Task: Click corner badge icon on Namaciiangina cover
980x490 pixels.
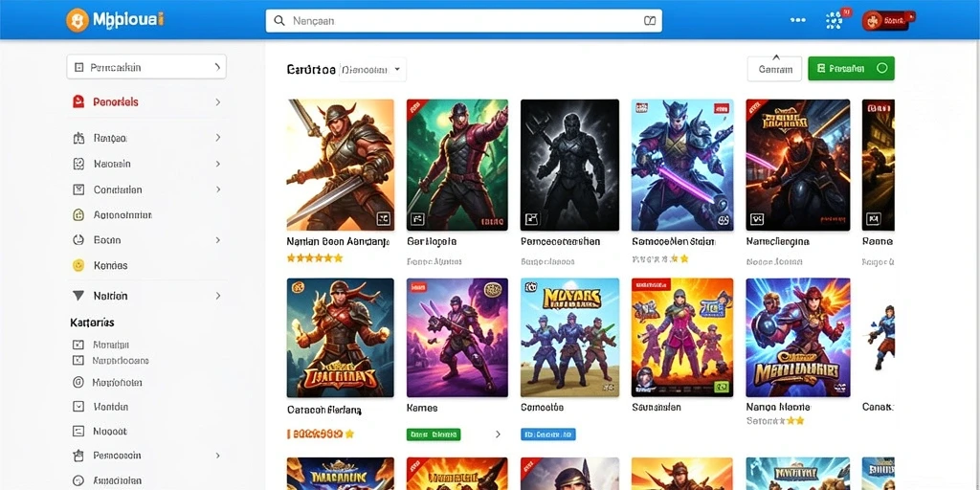Action: coord(757,219)
